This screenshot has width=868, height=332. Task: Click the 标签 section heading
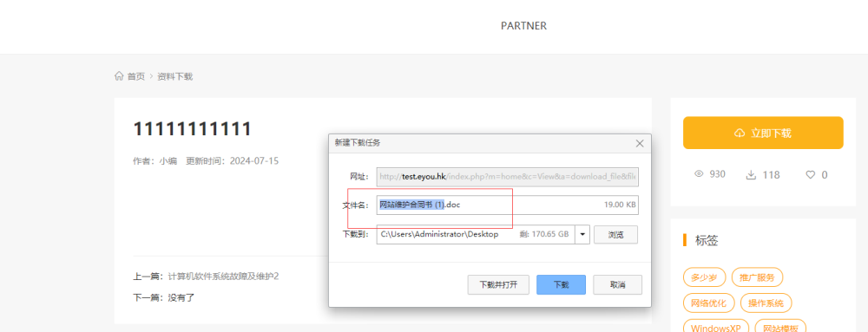point(707,240)
